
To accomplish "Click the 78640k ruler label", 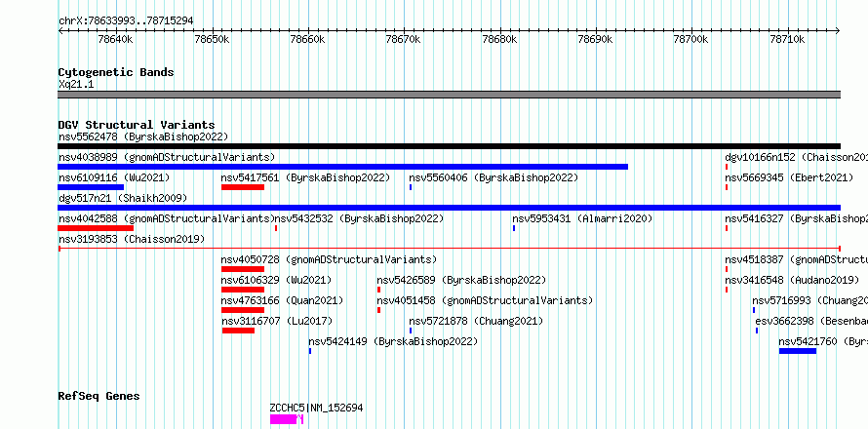I will (x=115, y=40).
